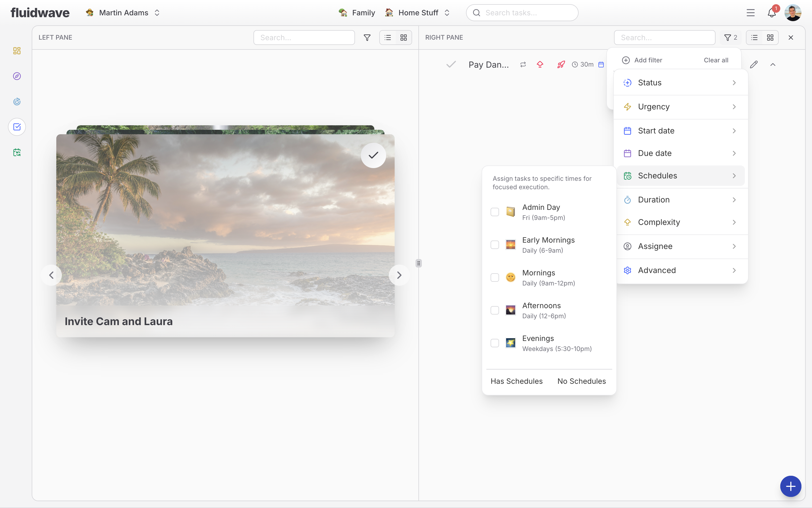Tick the Evenings schedule checkbox
This screenshot has height=508, width=812.
click(495, 343)
